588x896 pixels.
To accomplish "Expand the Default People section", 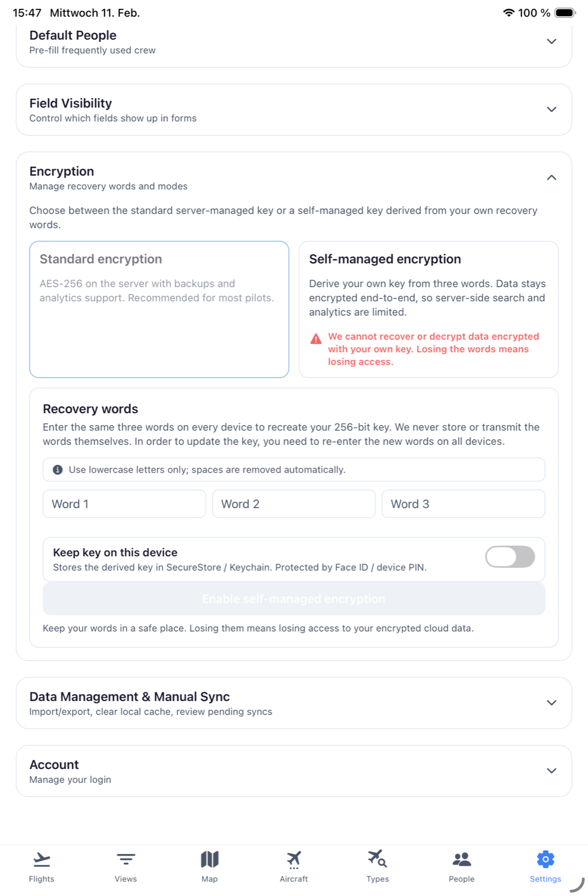I will coord(552,41).
